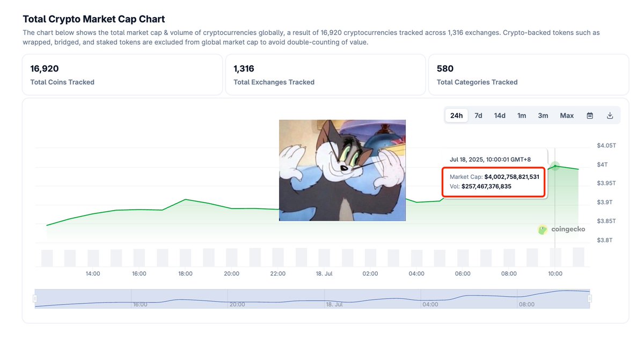This screenshot has width=644, height=338.
Task: Click the highlighted chart point at 10:00
Action: pos(555,166)
